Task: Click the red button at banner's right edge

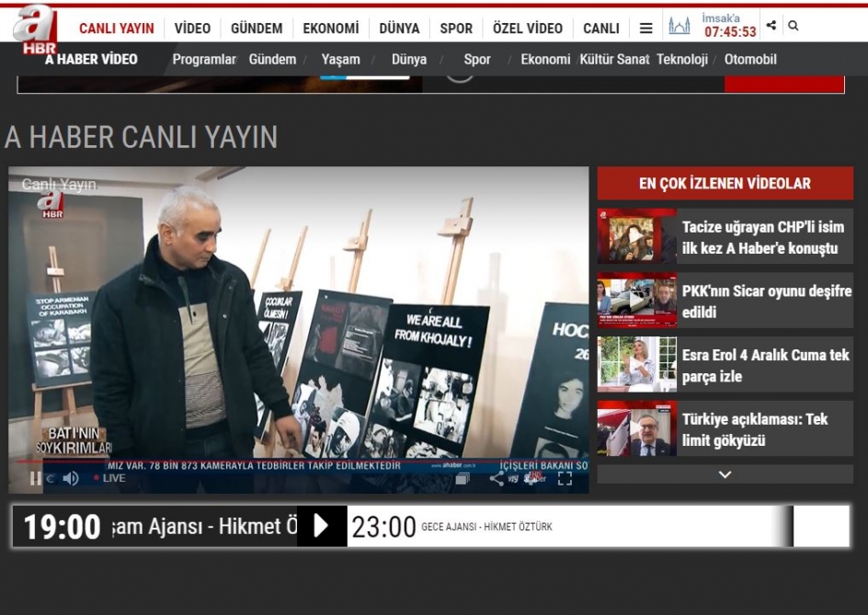Action: pyautogui.click(x=783, y=85)
